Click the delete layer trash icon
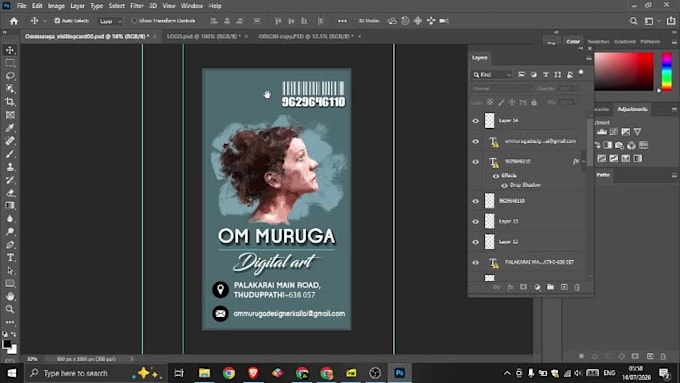The width and height of the screenshot is (680, 383). [577, 287]
